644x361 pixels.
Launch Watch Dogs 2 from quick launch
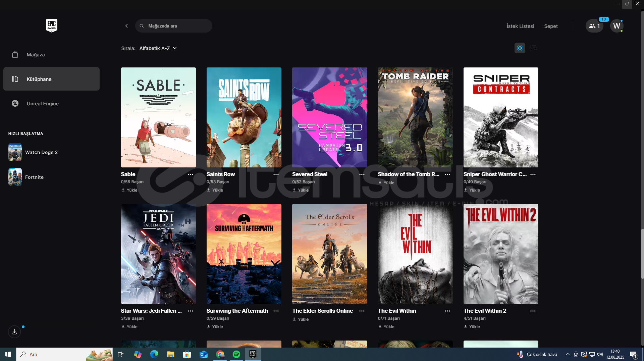(x=34, y=152)
